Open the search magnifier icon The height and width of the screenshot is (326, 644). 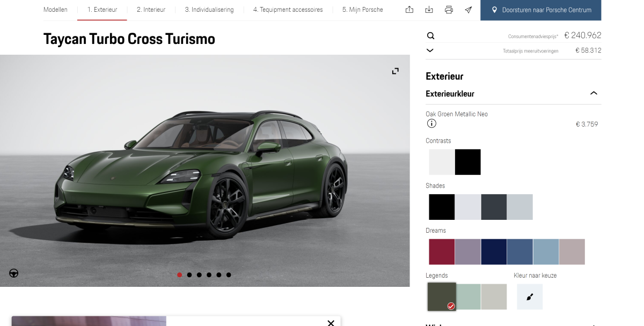[x=430, y=36]
